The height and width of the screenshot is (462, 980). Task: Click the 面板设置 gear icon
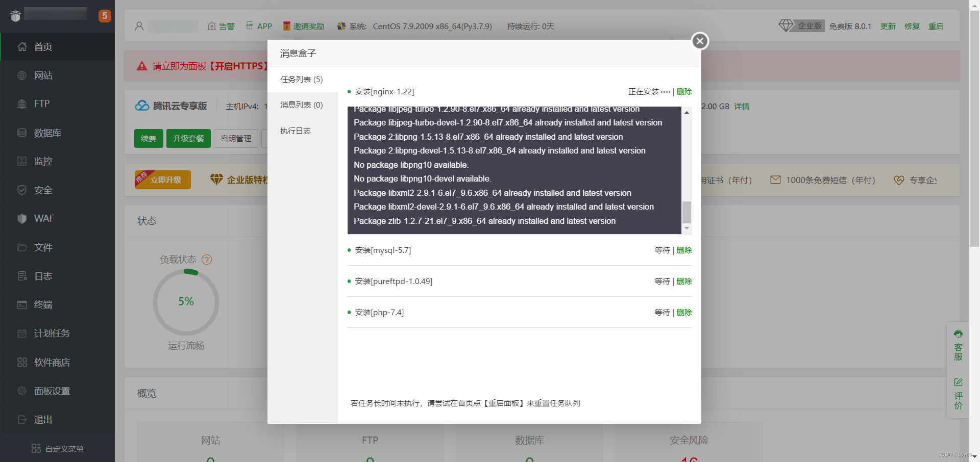point(22,391)
